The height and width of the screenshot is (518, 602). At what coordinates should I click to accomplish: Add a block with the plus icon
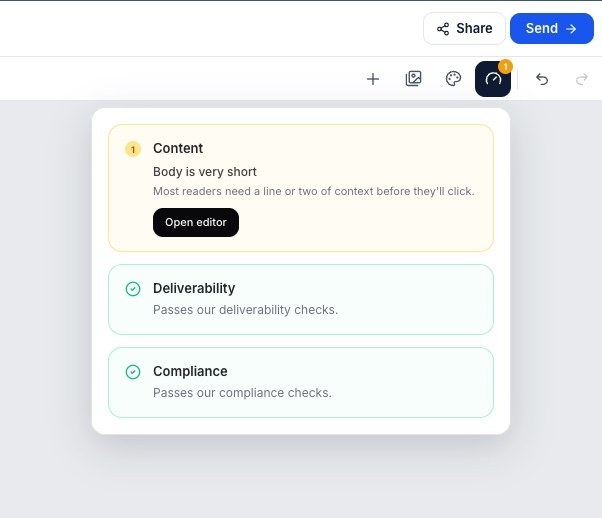(373, 79)
